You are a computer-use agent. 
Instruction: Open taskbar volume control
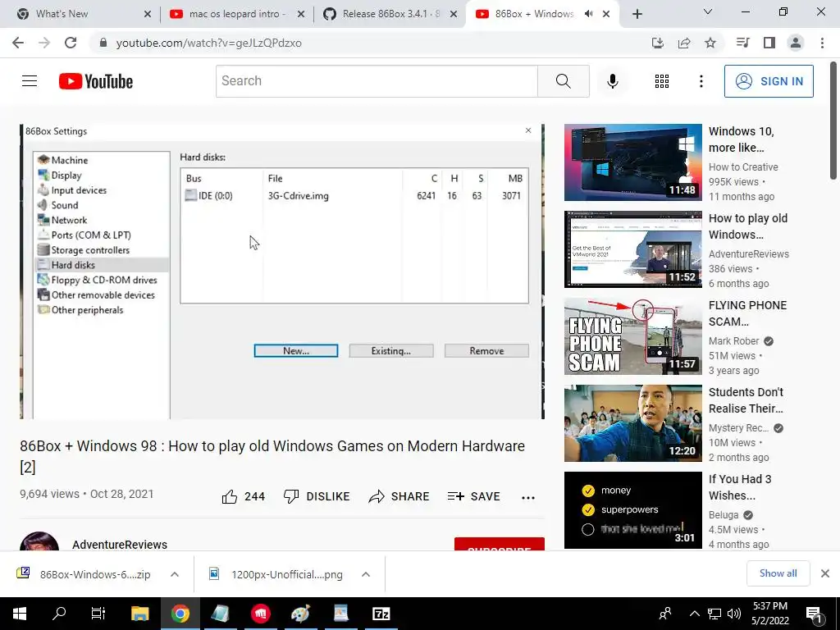(734, 614)
